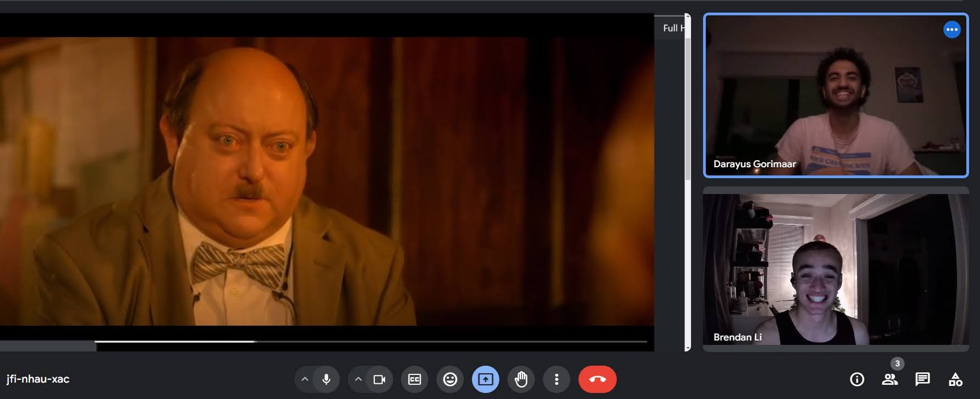The width and height of the screenshot is (980, 399).
Task: Mute the microphone
Action: coord(326,379)
